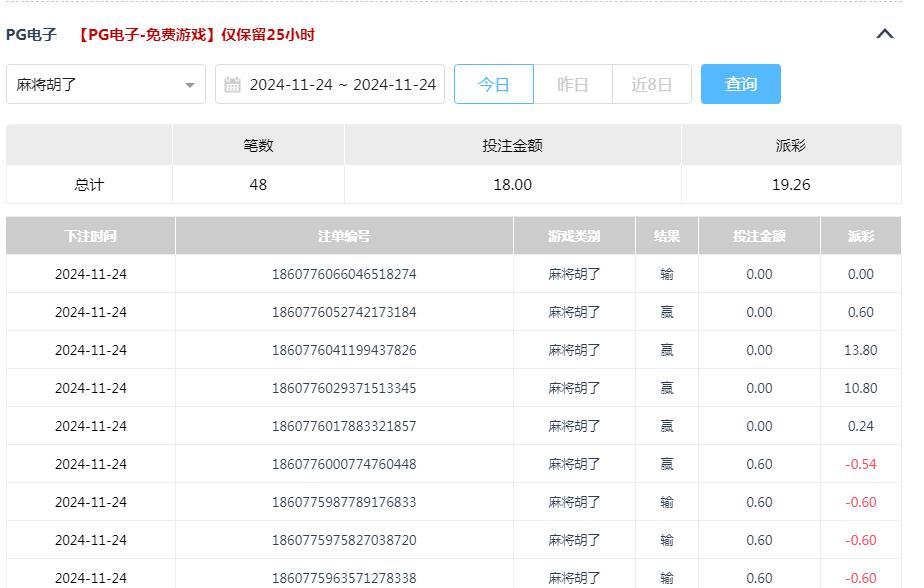
Task: Collapse the PG电子 panel via top-right chevron
Action: click(x=884, y=33)
